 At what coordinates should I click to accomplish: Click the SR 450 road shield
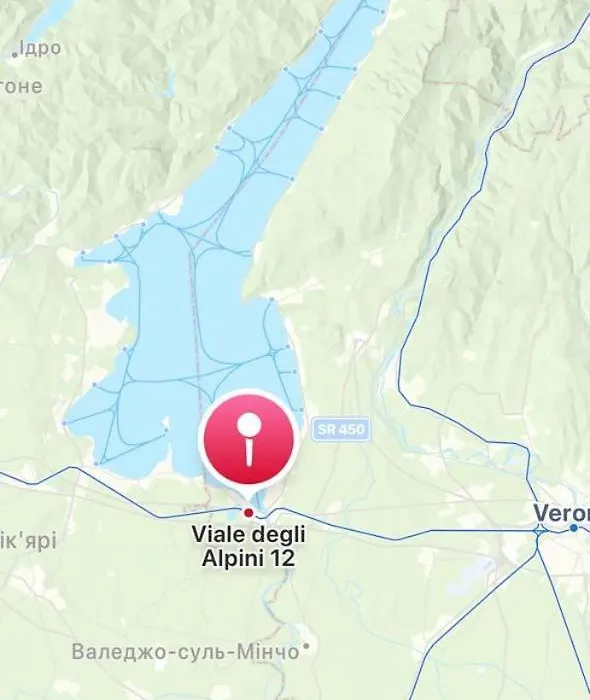(341, 429)
